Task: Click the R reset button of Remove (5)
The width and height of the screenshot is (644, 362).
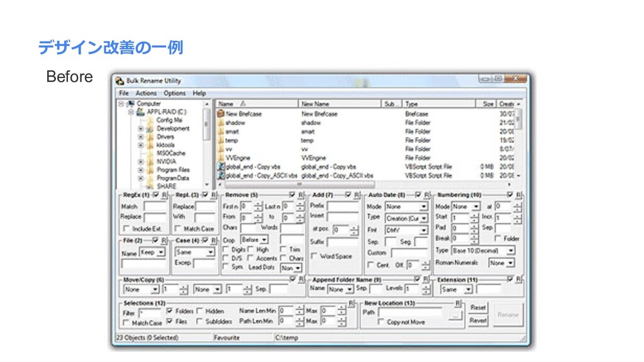Action: point(301,195)
